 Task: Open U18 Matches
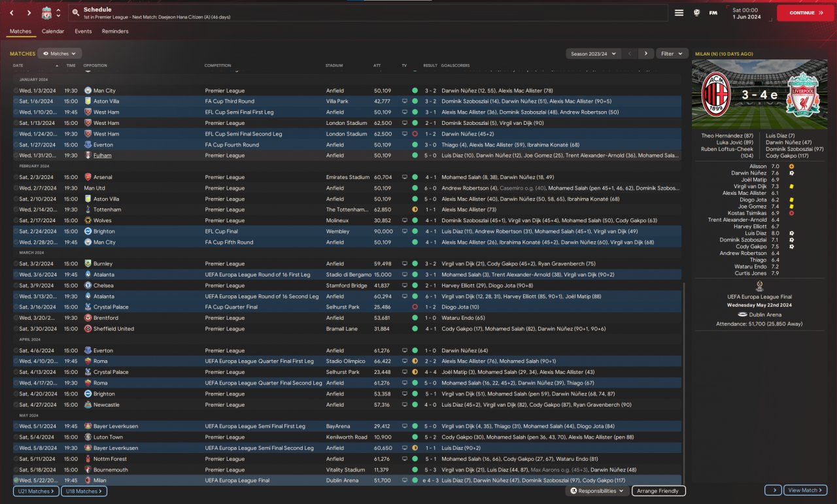(84, 491)
